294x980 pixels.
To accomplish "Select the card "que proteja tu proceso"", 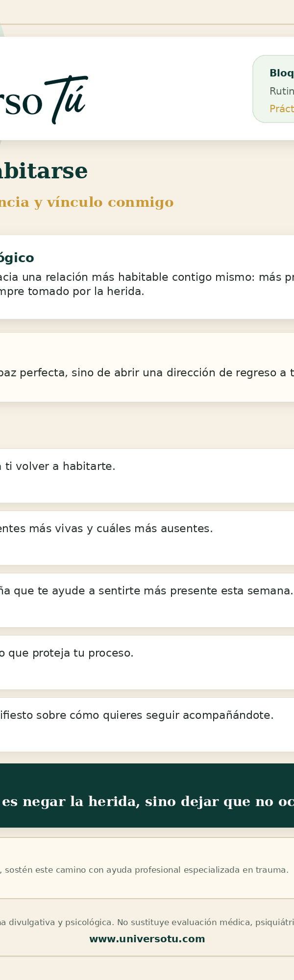I will pos(147,662).
